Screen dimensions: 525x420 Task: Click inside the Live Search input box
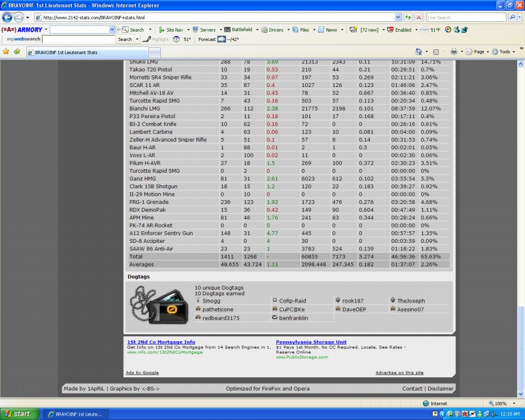(465, 17)
